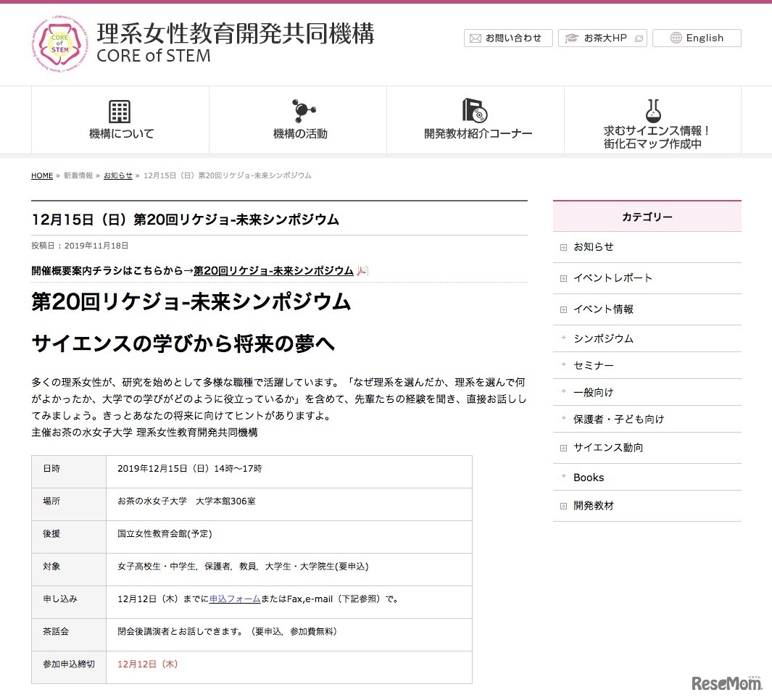The width and height of the screenshot is (772, 700).
Task: Open the PDF via the red PDF icon
Action: point(362,270)
